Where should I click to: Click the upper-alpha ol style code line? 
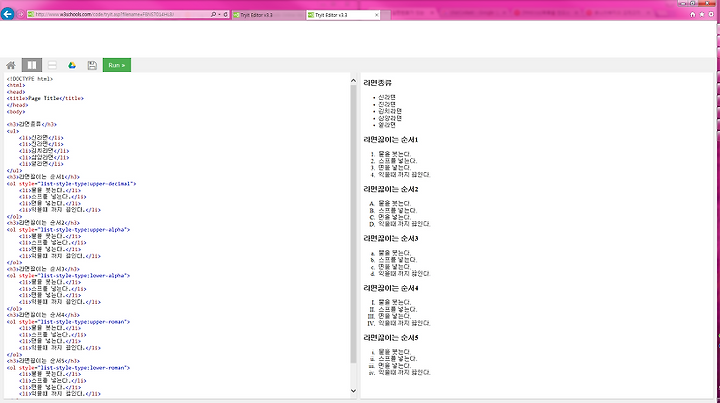(68, 229)
